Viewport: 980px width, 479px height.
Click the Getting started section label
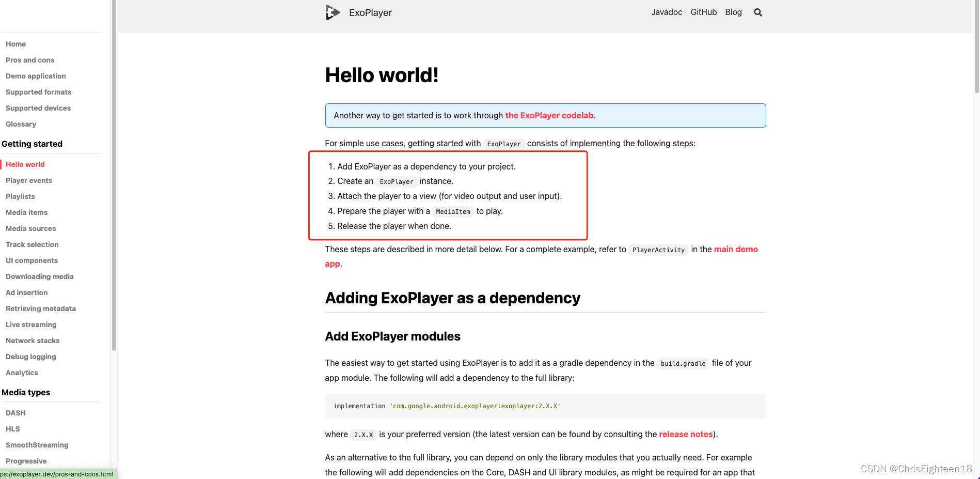32,144
